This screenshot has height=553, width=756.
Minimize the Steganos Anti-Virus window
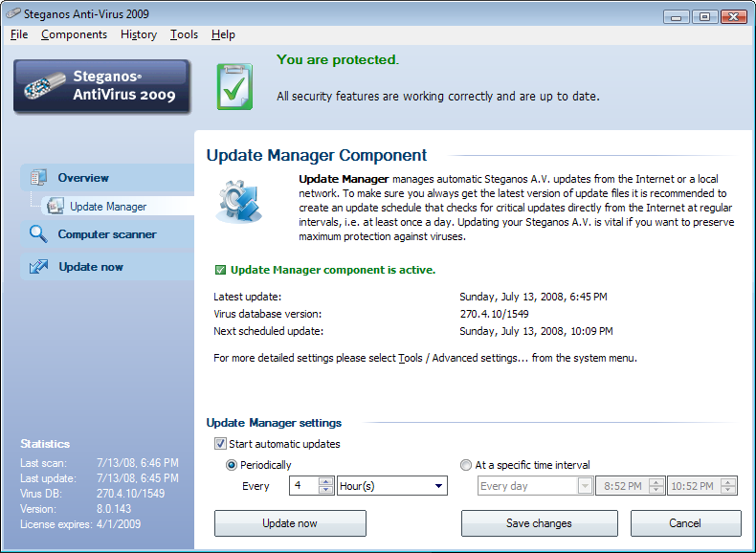[x=676, y=16]
